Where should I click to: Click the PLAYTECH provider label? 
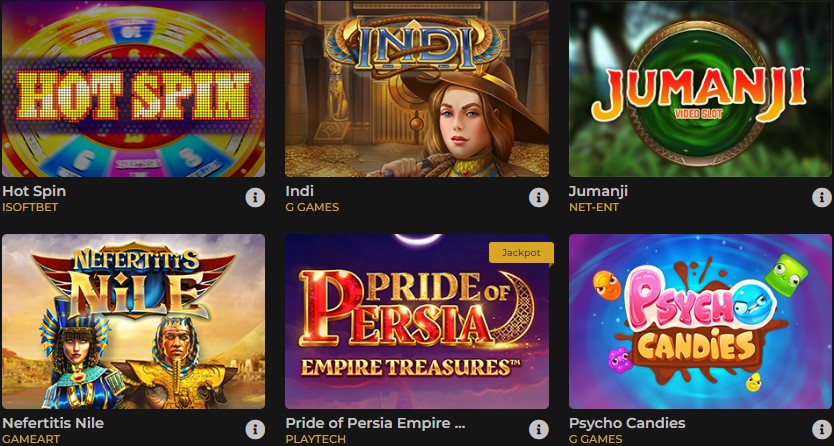click(x=315, y=439)
